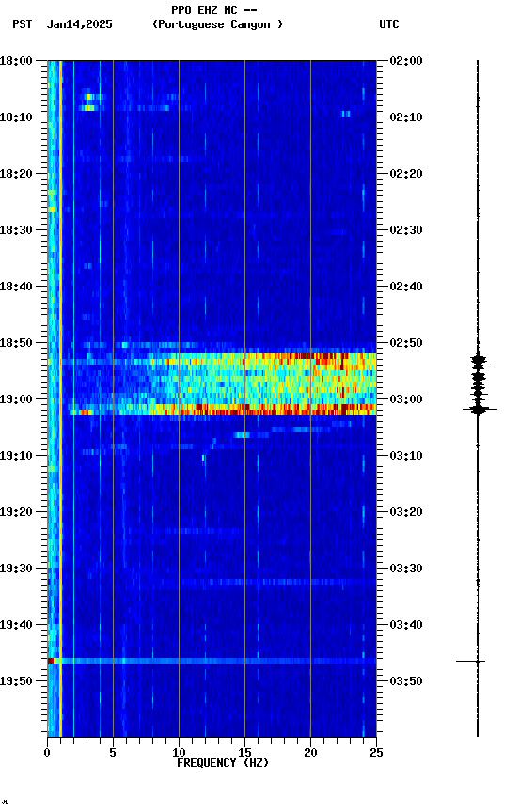
Task: Click the 15 Hz frequency axis label
Action: [x=244, y=753]
